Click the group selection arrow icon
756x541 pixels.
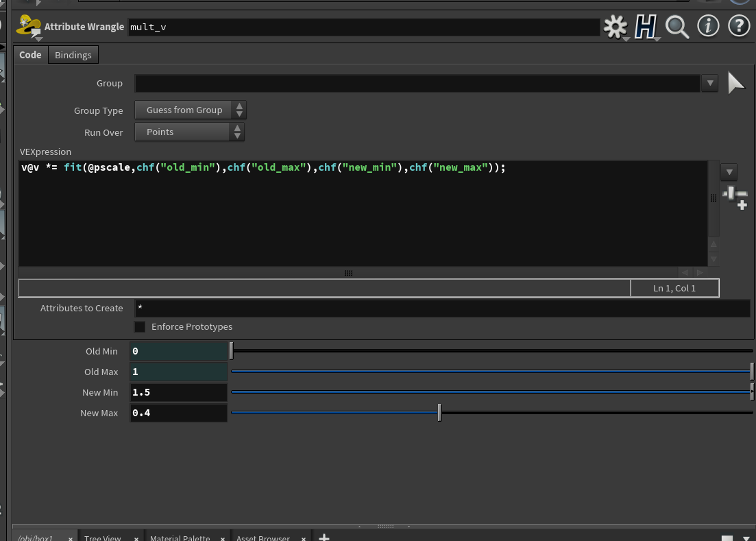[x=735, y=84]
